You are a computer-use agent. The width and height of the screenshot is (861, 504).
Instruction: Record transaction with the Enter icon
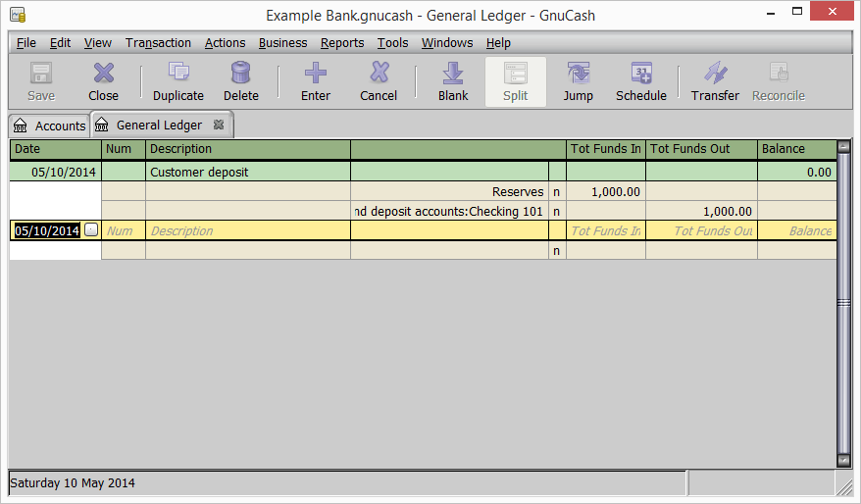[315, 81]
